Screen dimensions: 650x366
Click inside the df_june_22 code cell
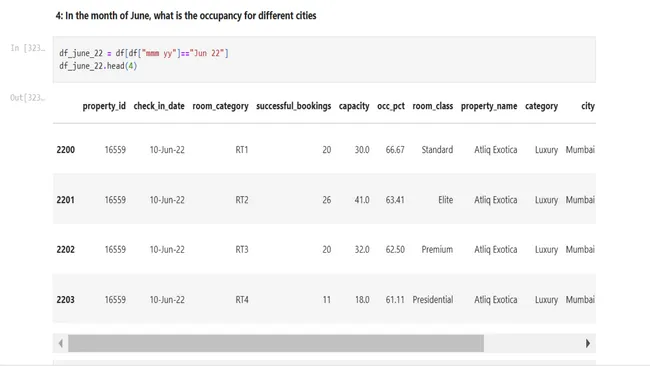(x=324, y=59)
